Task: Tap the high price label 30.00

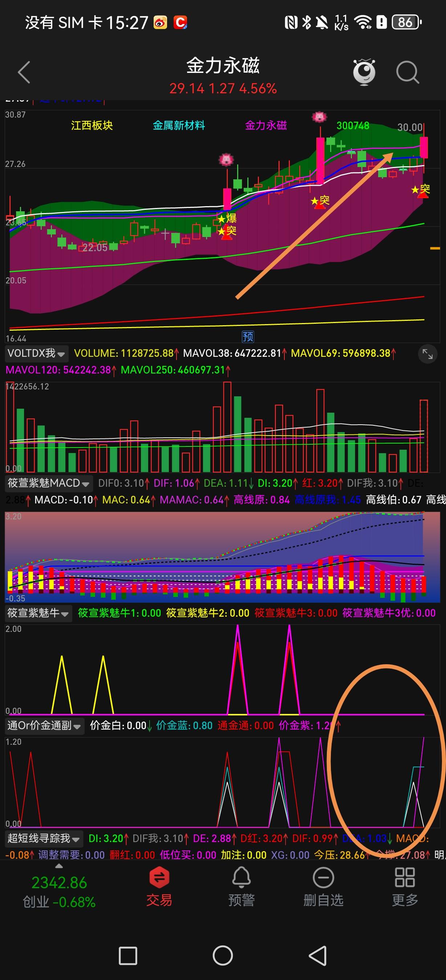Action: (x=410, y=127)
